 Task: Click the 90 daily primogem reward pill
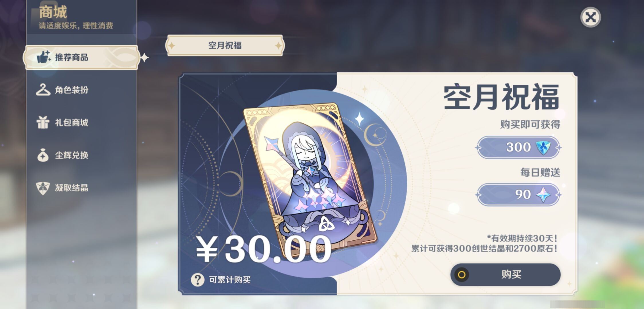click(x=518, y=195)
